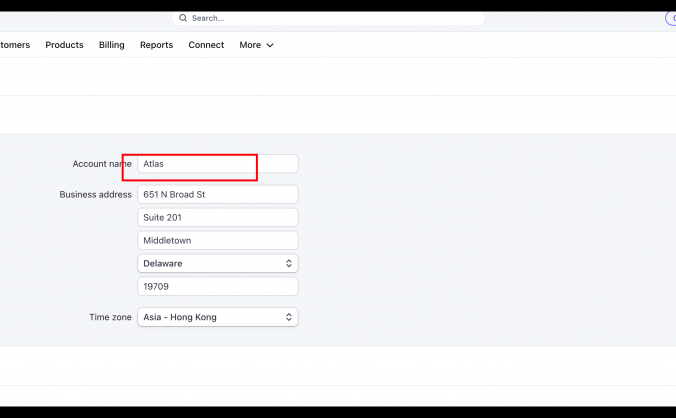This screenshot has width=676, height=418.
Task: Click the 19709 postal code field
Action: (x=217, y=286)
